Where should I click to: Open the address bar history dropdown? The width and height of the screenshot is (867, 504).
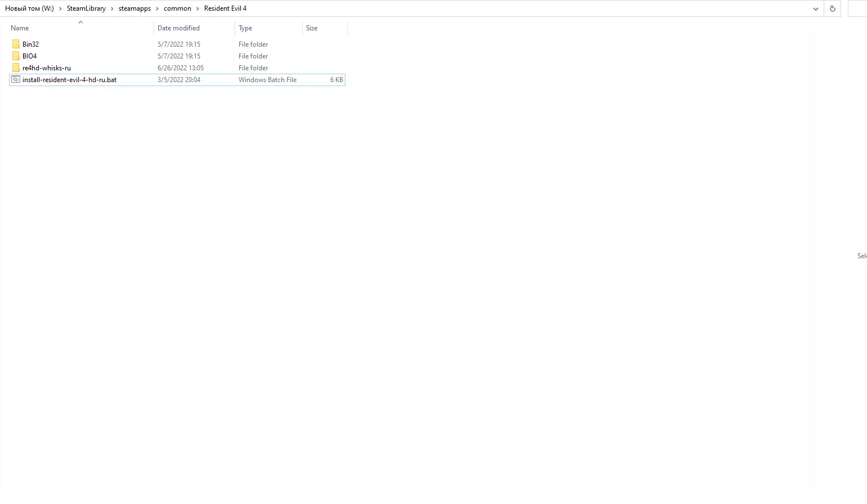click(x=816, y=8)
